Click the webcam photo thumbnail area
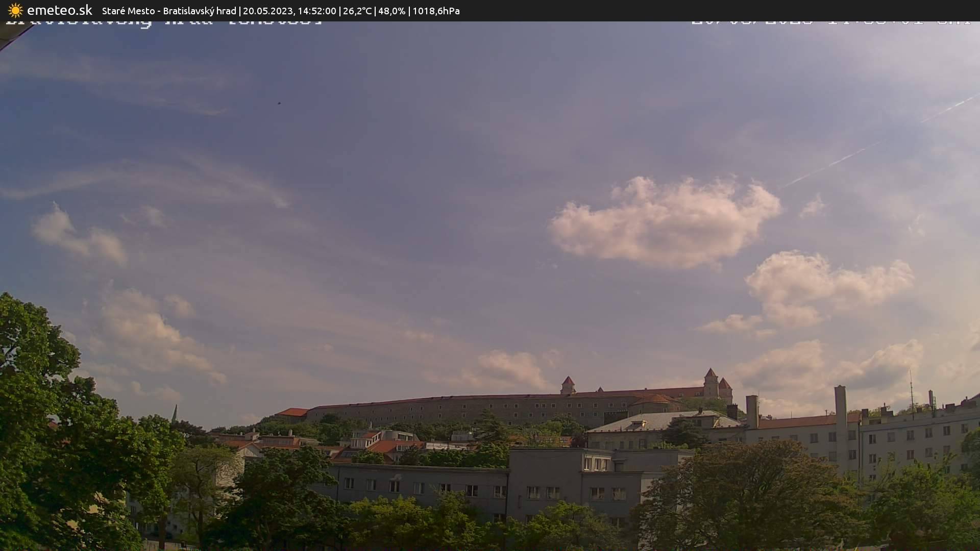Screen dimensions: 980x551 (490, 286)
